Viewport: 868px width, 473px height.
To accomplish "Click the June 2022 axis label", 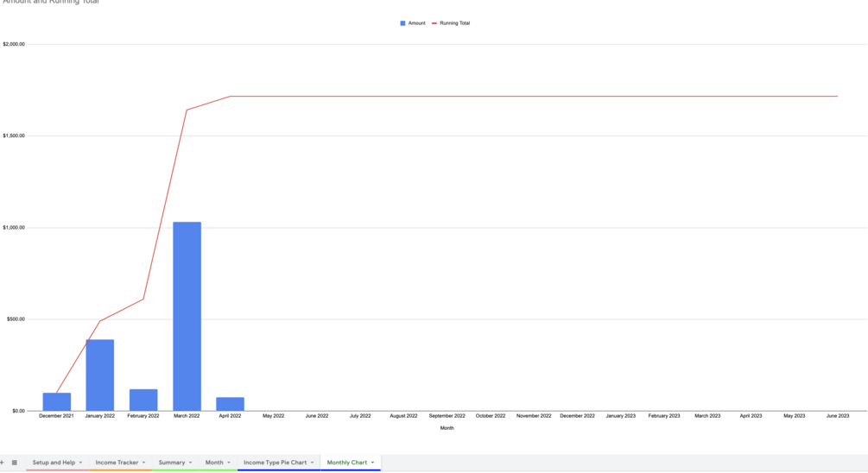I will 317,416.
